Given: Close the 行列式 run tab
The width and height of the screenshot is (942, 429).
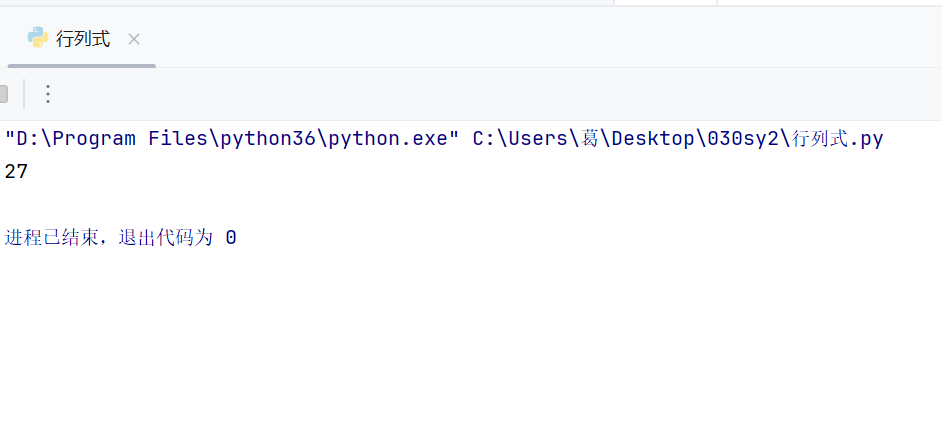Looking at the screenshot, I should click(x=134, y=40).
